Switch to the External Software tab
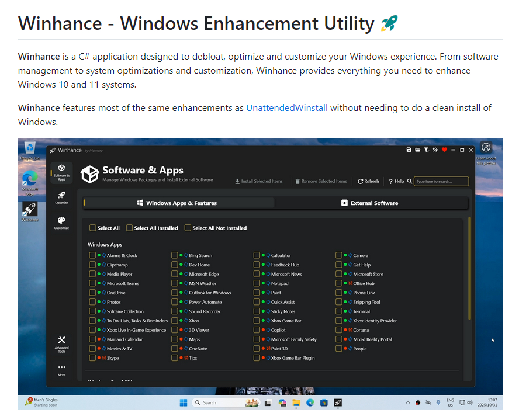 pyautogui.click(x=371, y=203)
